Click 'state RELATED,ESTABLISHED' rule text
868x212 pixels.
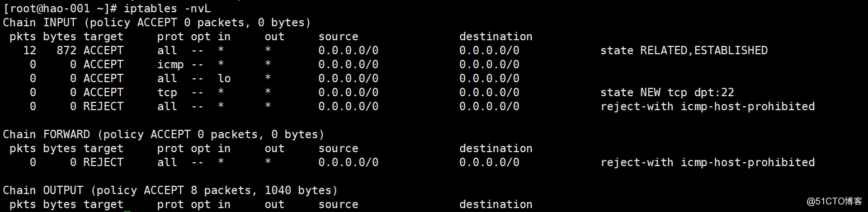tap(684, 50)
